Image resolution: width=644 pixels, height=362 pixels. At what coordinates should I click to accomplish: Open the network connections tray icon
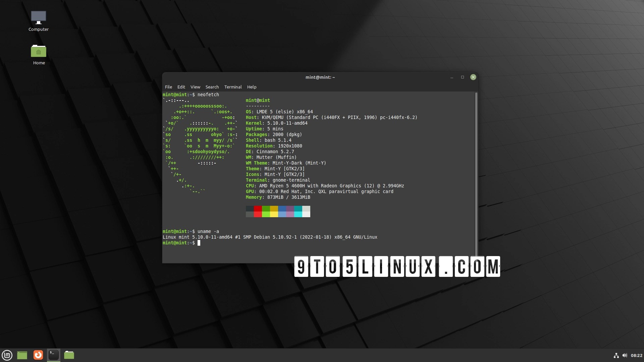[616, 356]
